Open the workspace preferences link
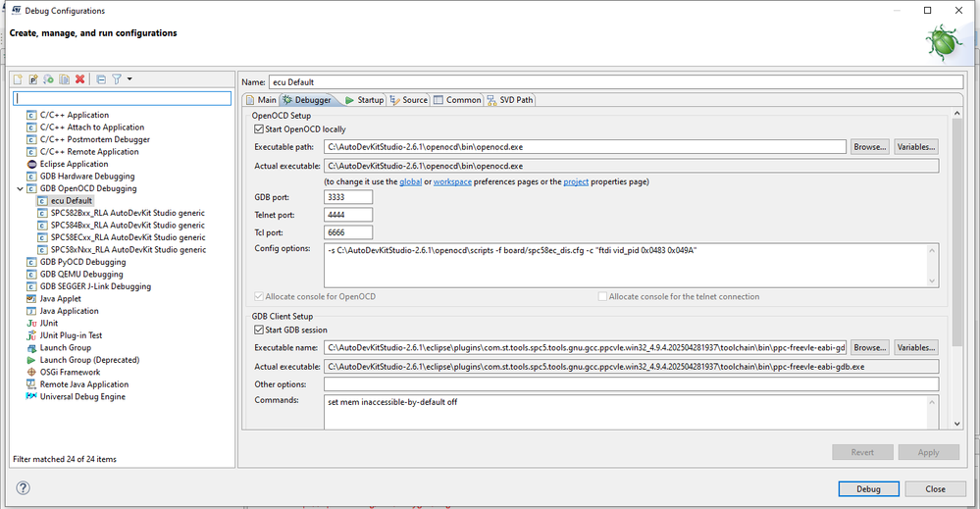The image size is (980, 509). (x=452, y=181)
